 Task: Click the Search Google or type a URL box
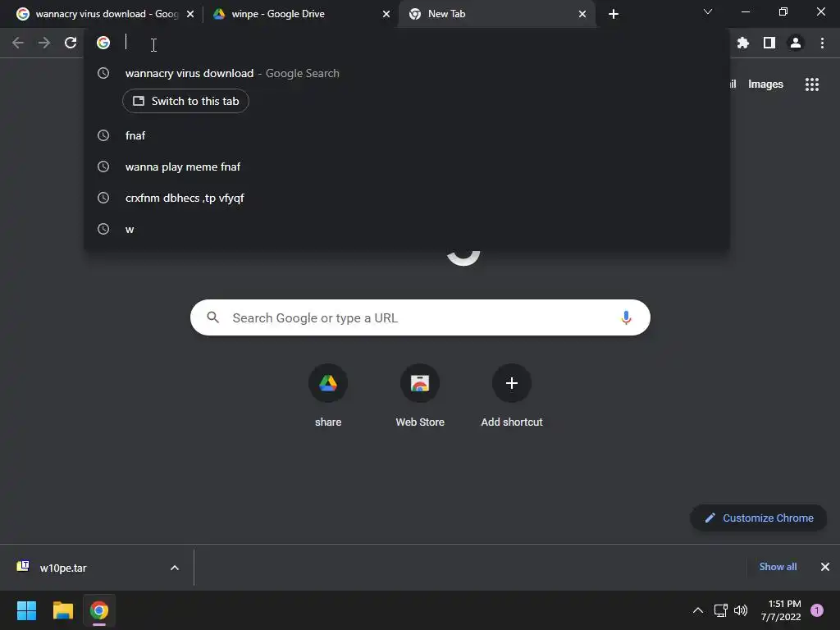click(x=420, y=317)
